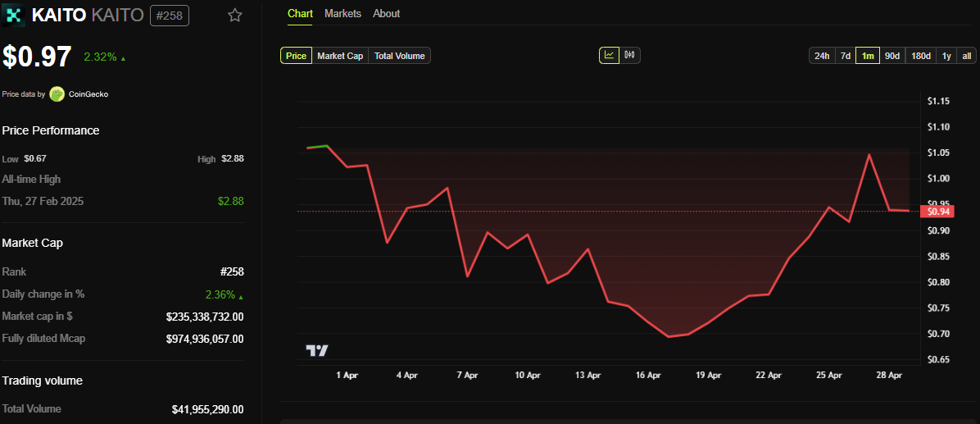Click the Price Performance heading
This screenshot has width=980, height=424.
(51, 130)
